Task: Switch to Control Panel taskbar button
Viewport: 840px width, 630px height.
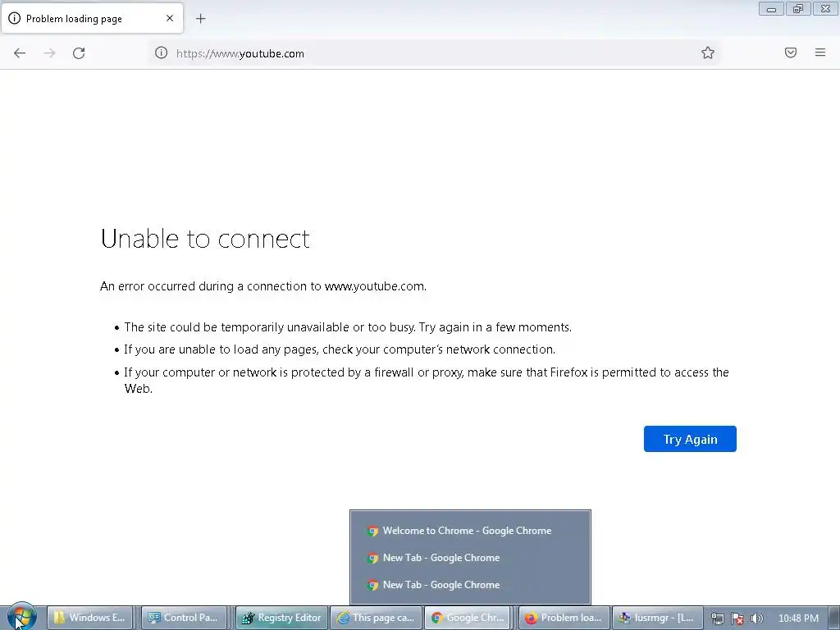Action: pyautogui.click(x=185, y=618)
